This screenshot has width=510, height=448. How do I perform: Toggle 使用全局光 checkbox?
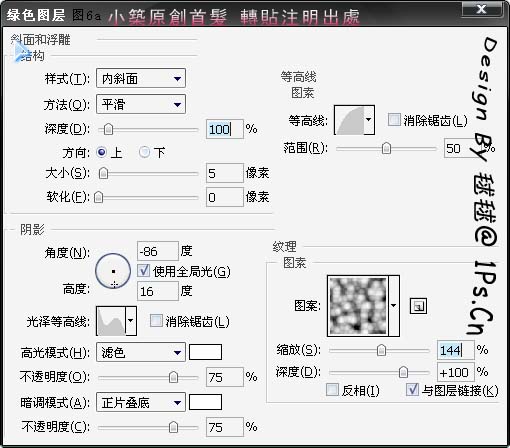point(144,271)
